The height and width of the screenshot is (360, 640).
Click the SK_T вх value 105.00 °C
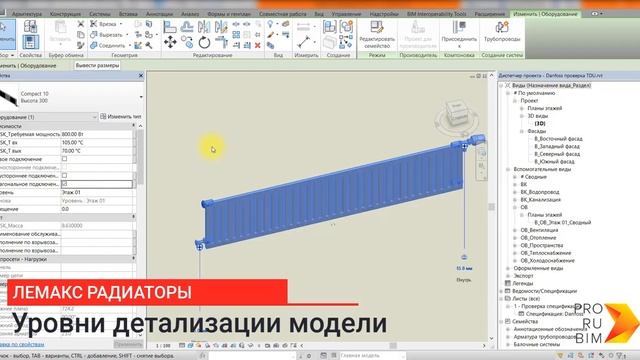coord(97,142)
